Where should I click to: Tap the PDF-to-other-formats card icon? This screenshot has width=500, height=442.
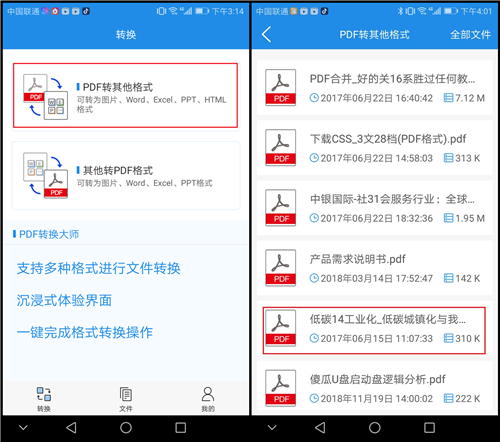click(45, 97)
